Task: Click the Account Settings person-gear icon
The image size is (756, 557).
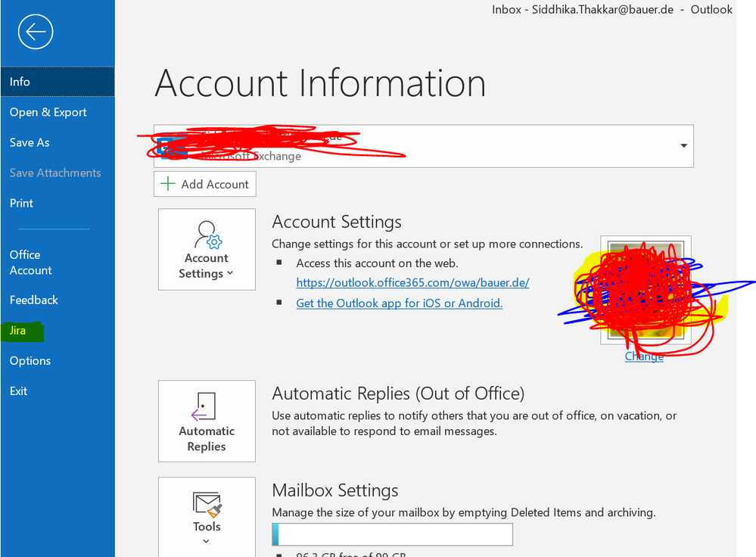Action: (207, 235)
